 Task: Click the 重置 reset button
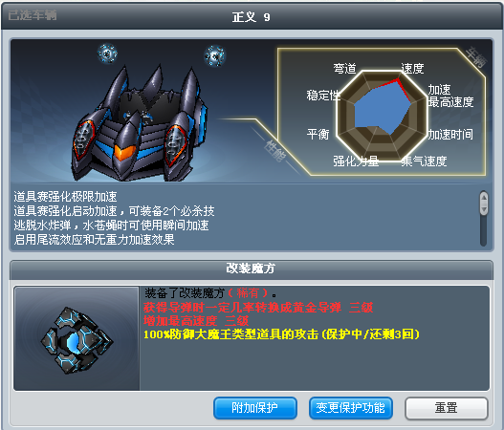(447, 408)
